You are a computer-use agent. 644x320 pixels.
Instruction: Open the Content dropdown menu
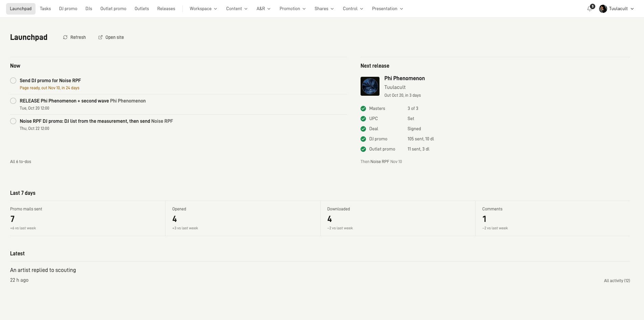pyautogui.click(x=237, y=9)
